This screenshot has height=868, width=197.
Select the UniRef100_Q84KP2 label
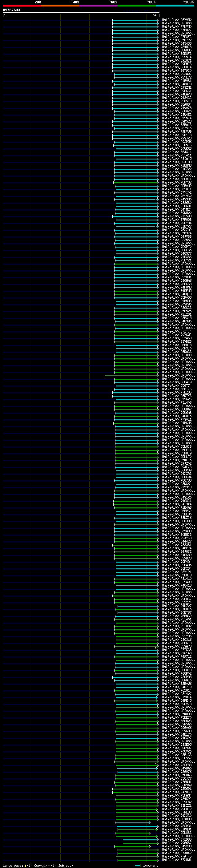tap(176, 799)
